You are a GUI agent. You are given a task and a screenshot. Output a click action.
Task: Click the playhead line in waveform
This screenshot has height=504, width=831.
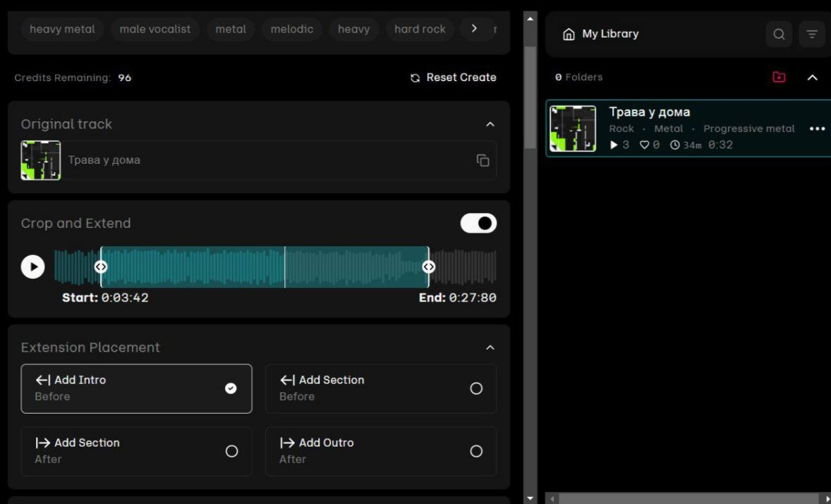[x=284, y=267]
